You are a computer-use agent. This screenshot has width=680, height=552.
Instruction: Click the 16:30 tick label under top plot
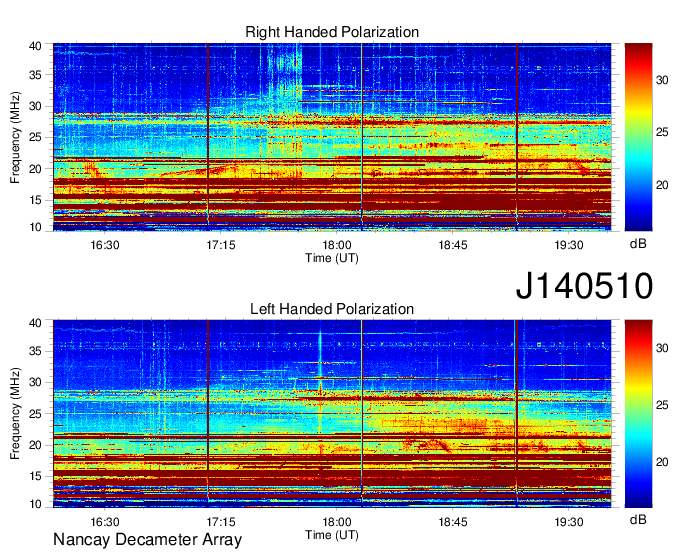pos(105,245)
